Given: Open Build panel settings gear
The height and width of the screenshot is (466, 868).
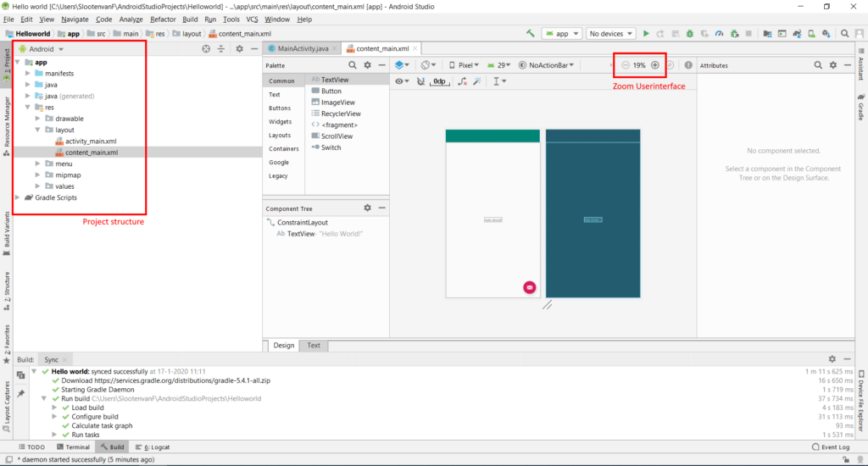Looking at the screenshot, I should pyautogui.click(x=832, y=358).
